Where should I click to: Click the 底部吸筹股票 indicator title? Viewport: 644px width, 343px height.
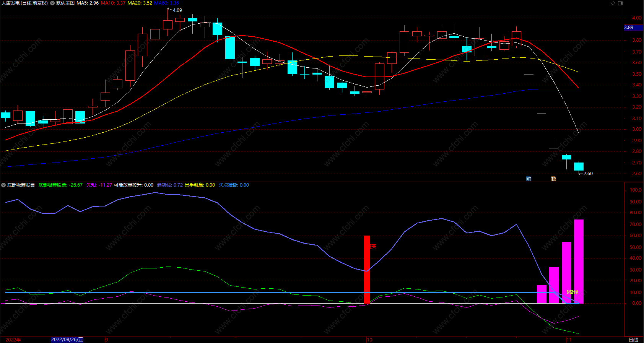21,185
